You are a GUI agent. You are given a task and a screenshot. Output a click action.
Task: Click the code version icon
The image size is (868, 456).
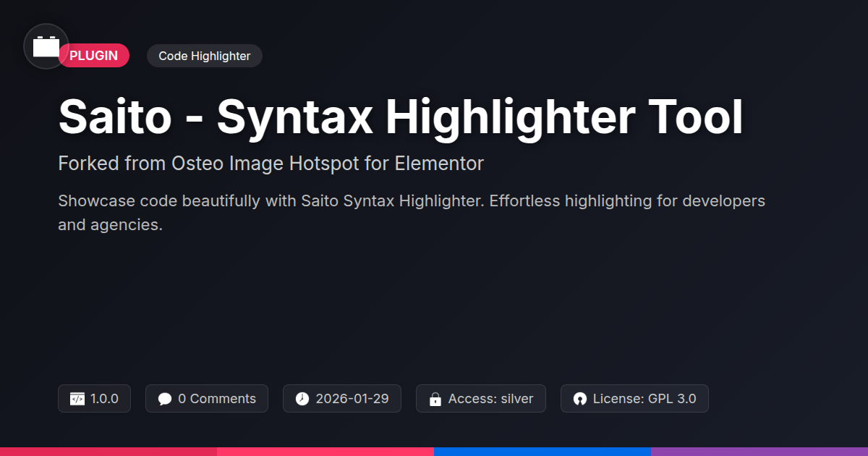77,399
